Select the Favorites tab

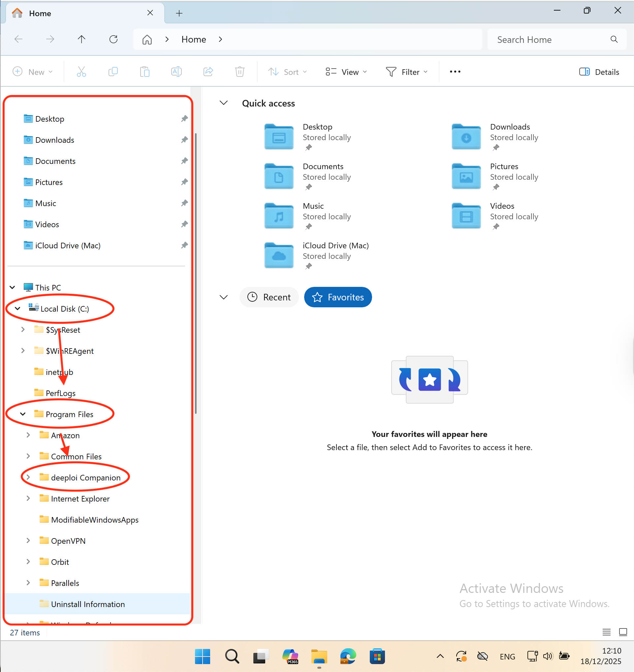(338, 297)
